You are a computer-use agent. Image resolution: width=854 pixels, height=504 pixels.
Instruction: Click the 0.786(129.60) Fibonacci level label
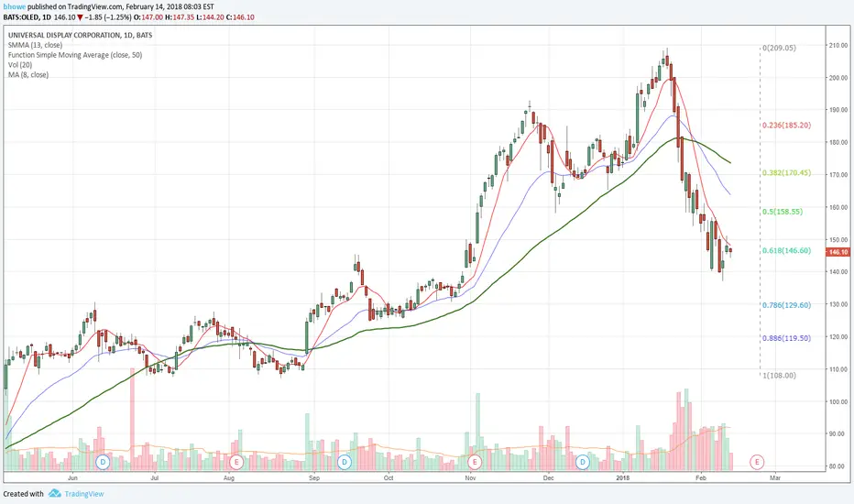click(x=786, y=305)
